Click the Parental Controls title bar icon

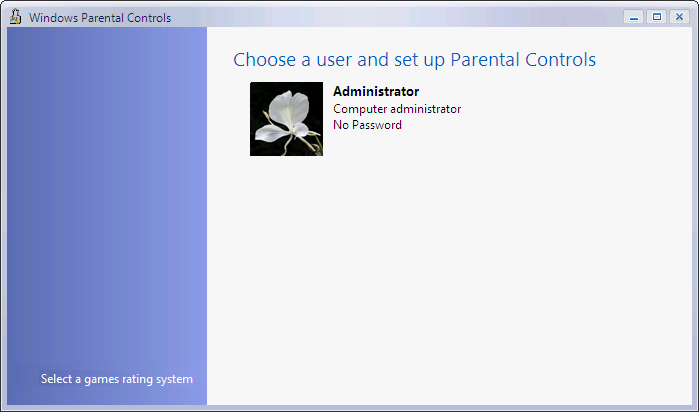coord(16,17)
